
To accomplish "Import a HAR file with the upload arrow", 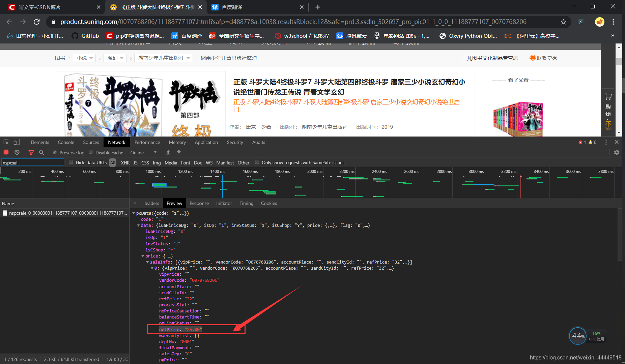I will [x=168, y=152].
